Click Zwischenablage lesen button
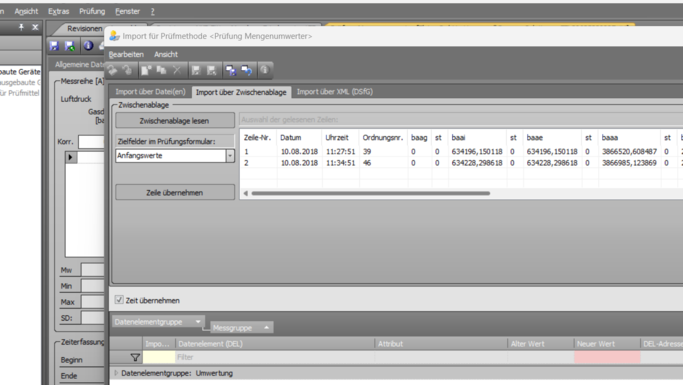 pos(175,121)
